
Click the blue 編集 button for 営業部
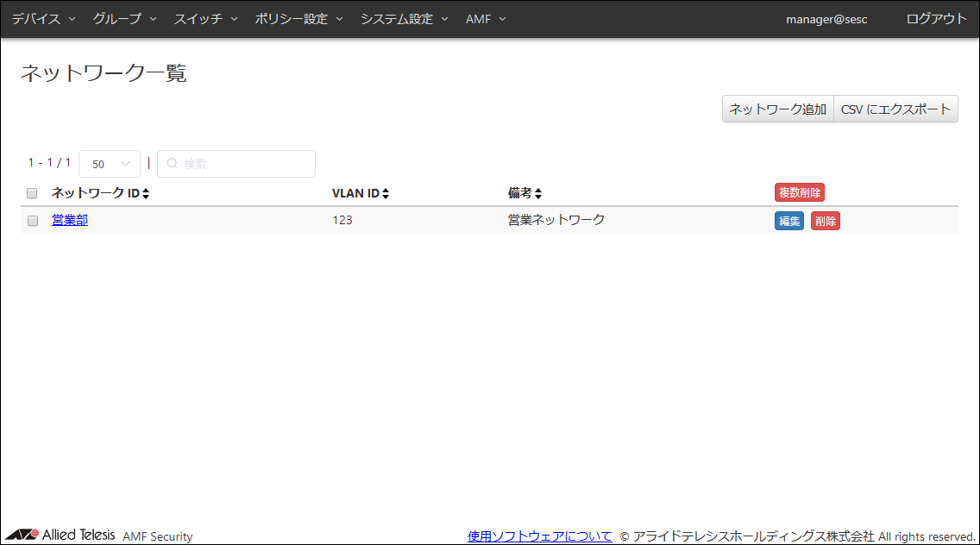(x=789, y=221)
